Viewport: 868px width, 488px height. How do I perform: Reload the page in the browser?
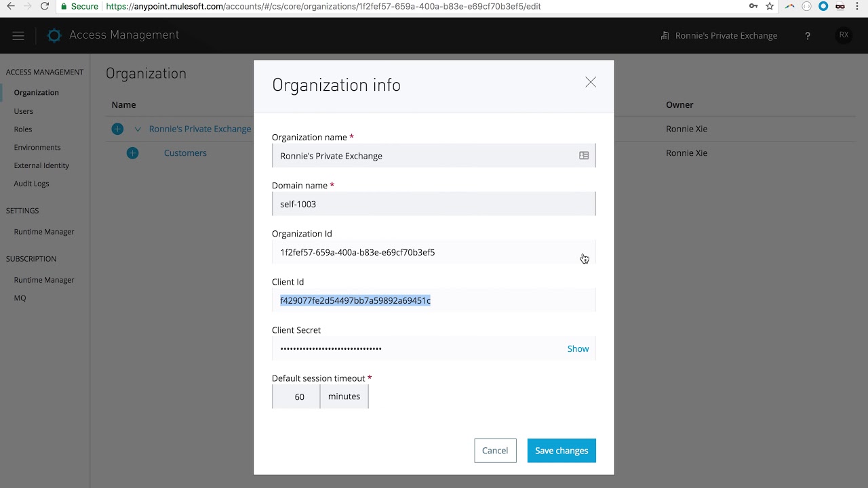click(45, 6)
